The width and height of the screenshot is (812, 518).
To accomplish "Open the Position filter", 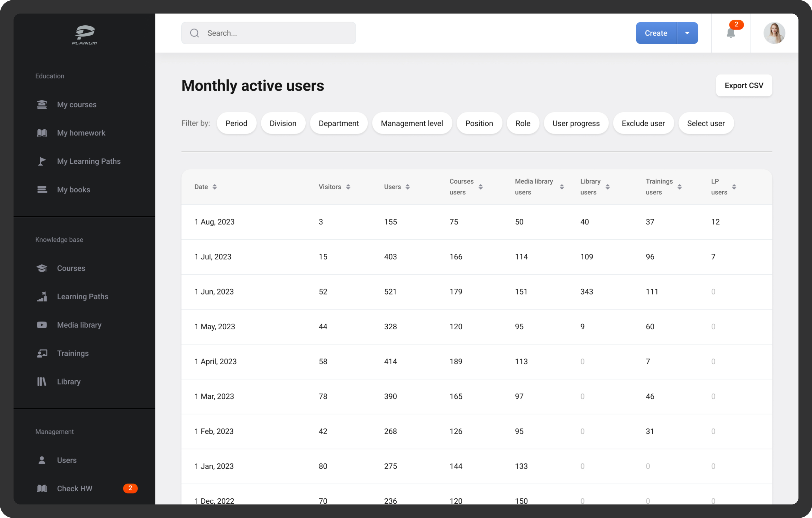I will click(x=479, y=123).
